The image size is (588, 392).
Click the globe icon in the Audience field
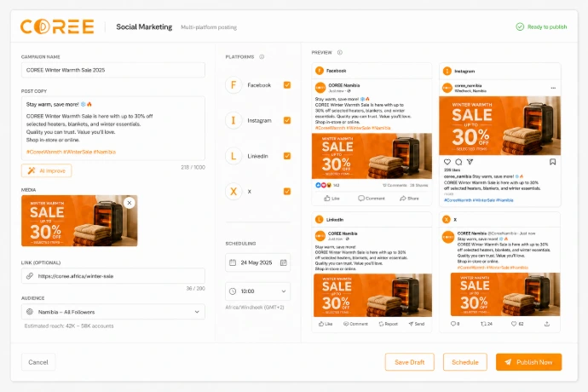tap(30, 312)
